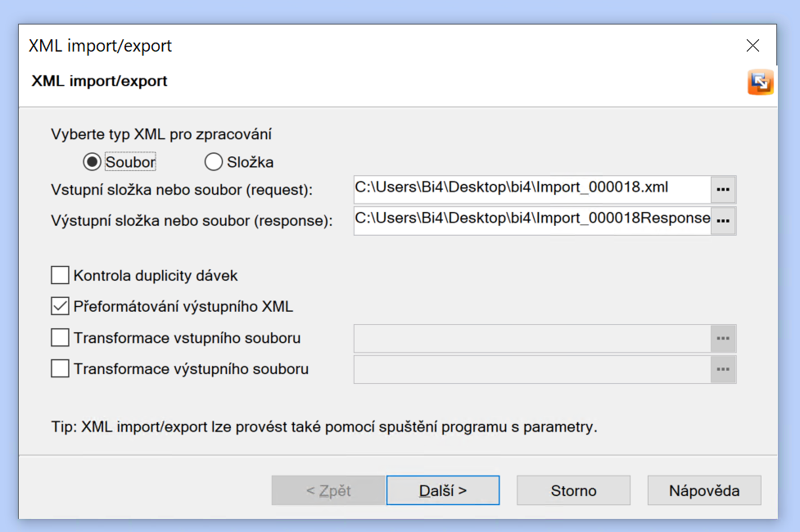Enable Kontrola duplicity dávek checkbox

(x=61, y=276)
